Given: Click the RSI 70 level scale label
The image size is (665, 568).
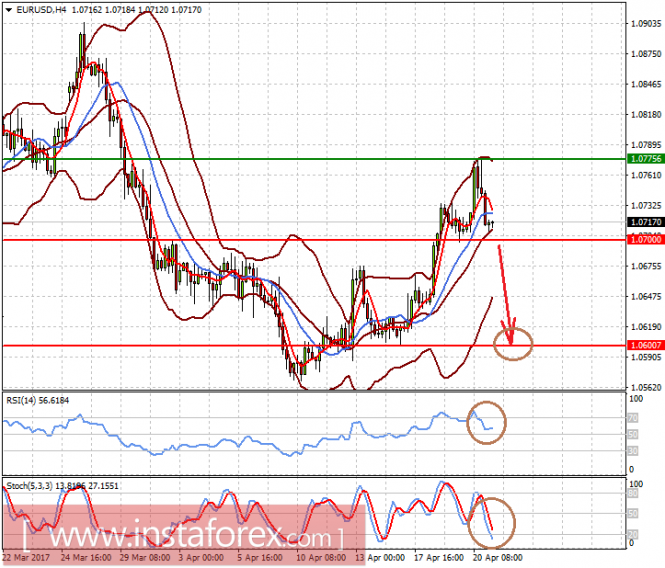Looking at the screenshot, I should pos(632,418).
